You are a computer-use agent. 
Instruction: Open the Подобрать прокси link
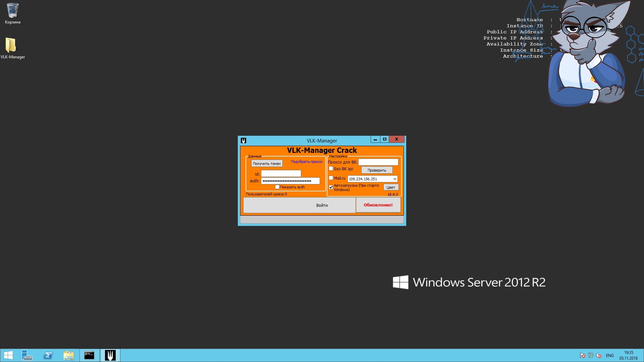tap(307, 162)
